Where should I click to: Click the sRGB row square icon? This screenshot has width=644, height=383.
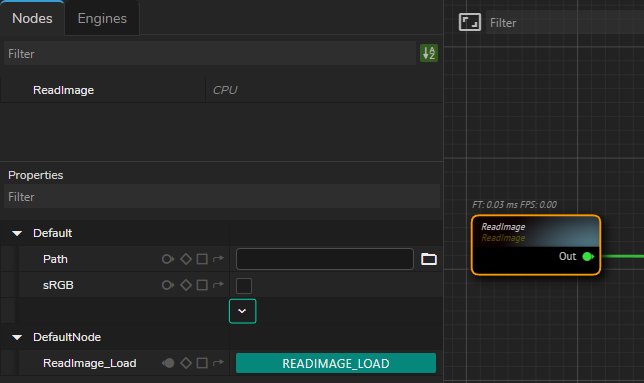click(202, 285)
